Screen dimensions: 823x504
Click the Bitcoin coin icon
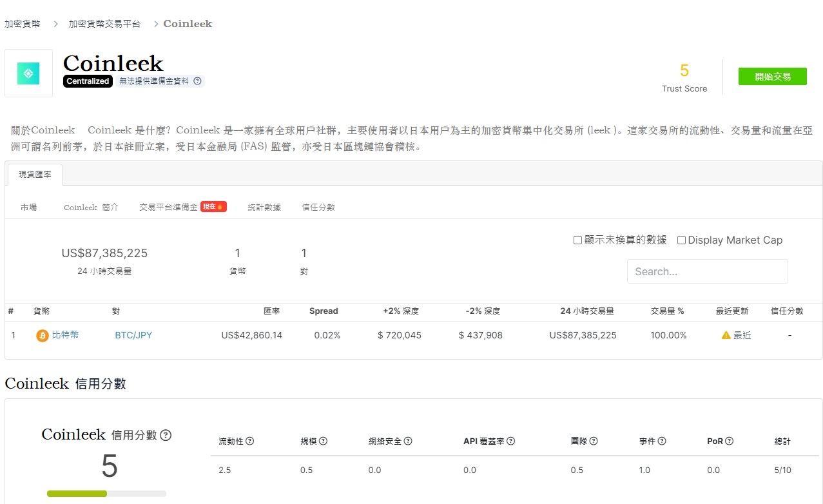tap(43, 336)
